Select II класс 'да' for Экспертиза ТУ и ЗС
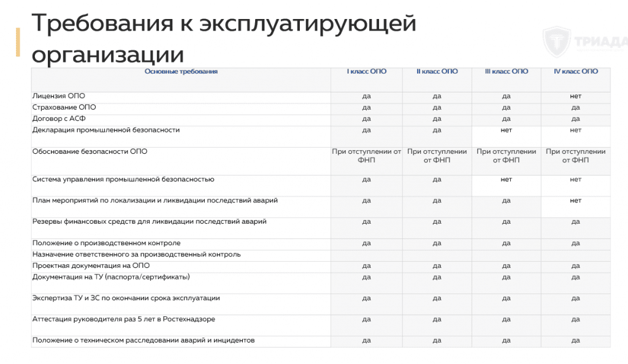The height and width of the screenshot is (364, 628). (x=437, y=298)
